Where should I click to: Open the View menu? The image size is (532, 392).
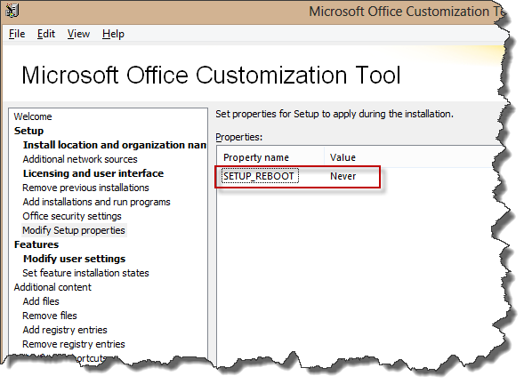[x=78, y=34]
